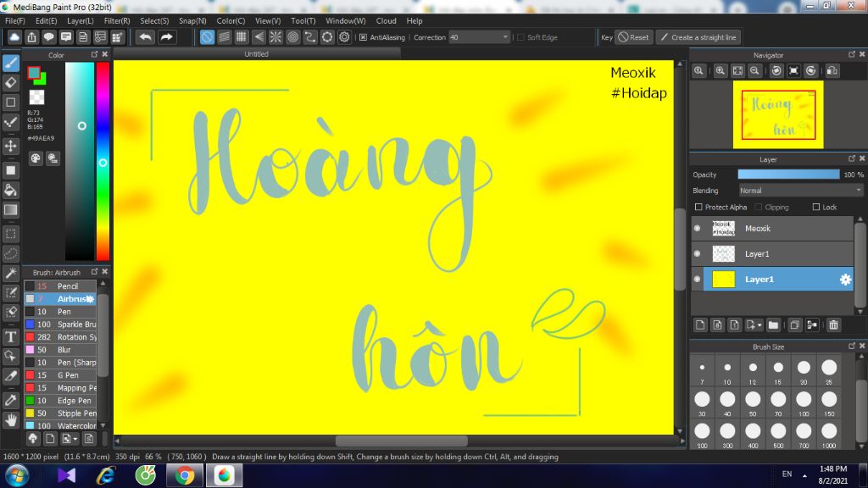Check the Protect Alpha box
Viewport: 868px width, 488px height.
(x=698, y=207)
